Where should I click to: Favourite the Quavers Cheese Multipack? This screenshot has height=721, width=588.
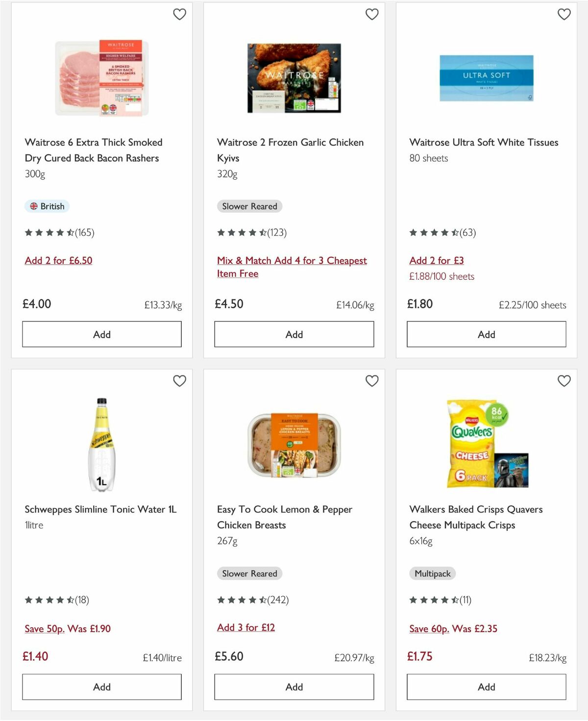click(x=564, y=380)
